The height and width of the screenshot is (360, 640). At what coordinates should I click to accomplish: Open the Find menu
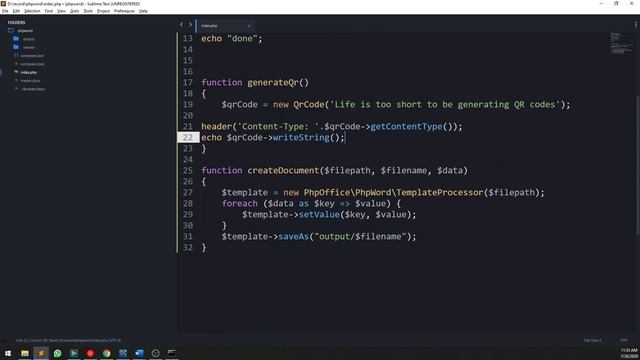point(49,11)
